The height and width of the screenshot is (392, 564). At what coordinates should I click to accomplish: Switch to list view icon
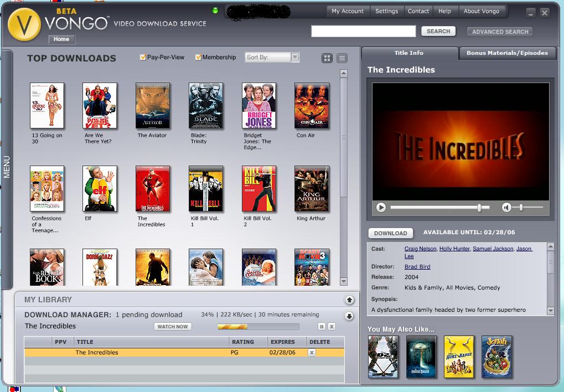click(342, 58)
